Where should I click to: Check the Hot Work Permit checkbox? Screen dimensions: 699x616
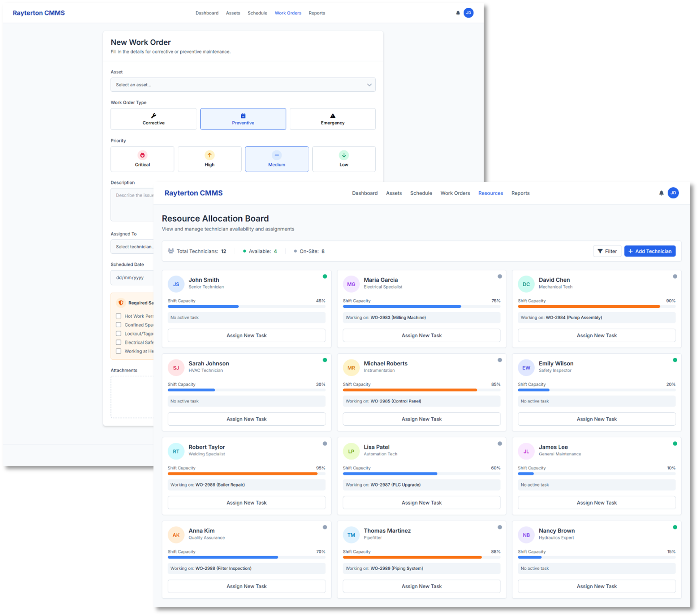(x=119, y=316)
